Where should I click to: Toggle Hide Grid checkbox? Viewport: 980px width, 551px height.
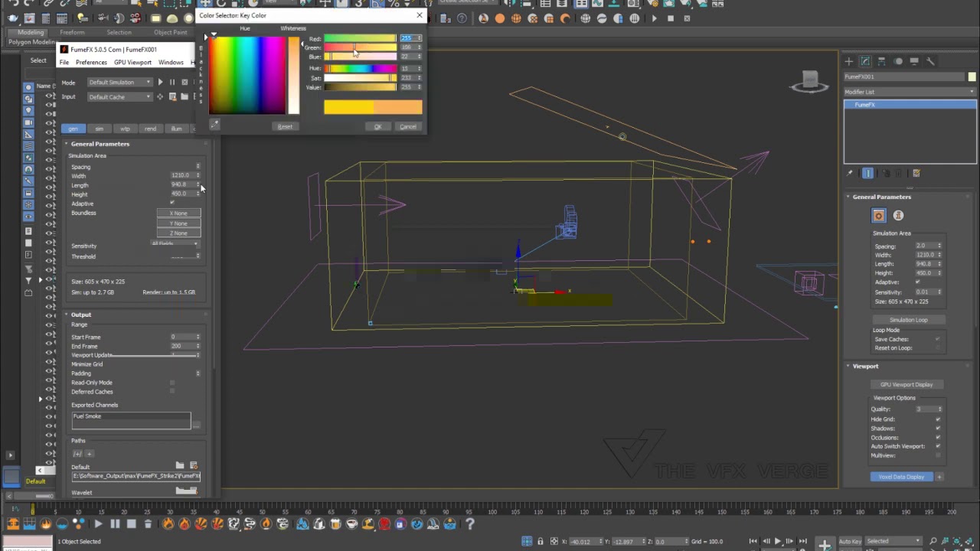[x=938, y=419]
